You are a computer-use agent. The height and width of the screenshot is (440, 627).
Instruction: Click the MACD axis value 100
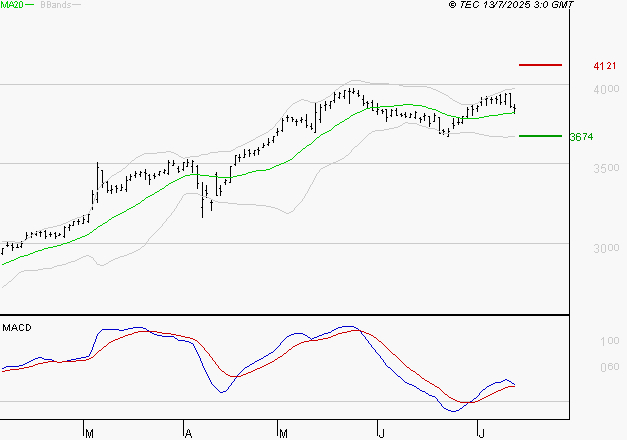(x=609, y=341)
